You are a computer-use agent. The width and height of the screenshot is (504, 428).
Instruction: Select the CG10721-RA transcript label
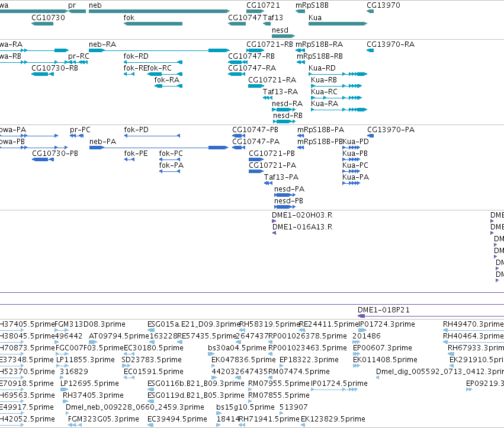272,80
